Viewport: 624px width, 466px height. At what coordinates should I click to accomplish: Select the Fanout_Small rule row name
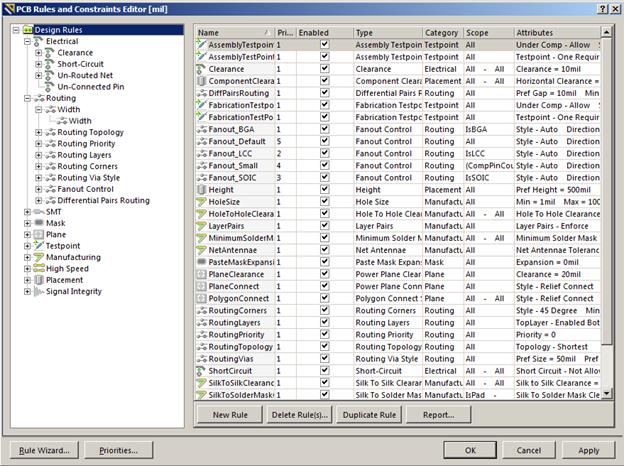(x=233, y=166)
